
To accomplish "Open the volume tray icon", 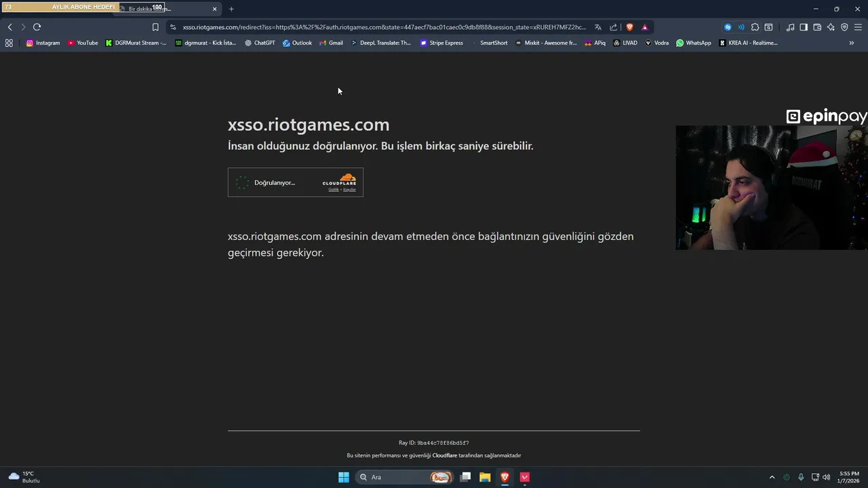I will [x=826, y=477].
